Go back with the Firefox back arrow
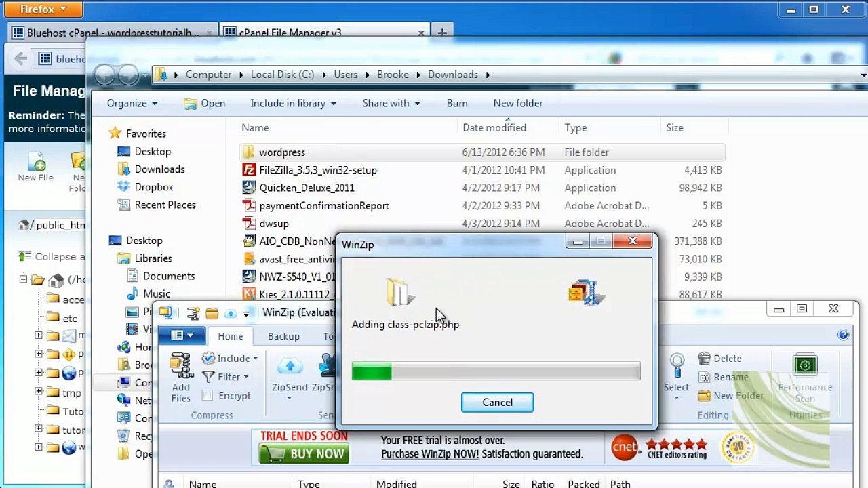This screenshot has height=488, width=868. 20,59
